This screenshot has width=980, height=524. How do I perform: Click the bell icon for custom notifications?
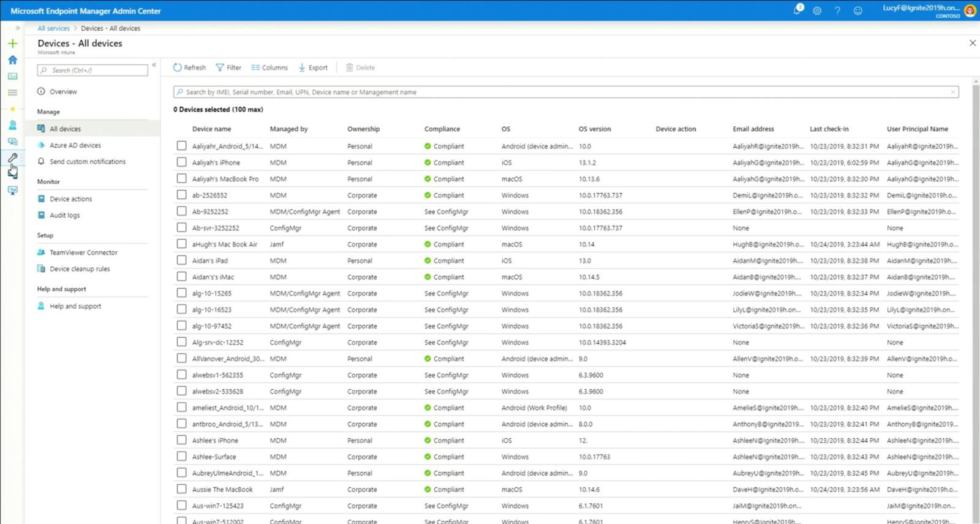point(41,161)
